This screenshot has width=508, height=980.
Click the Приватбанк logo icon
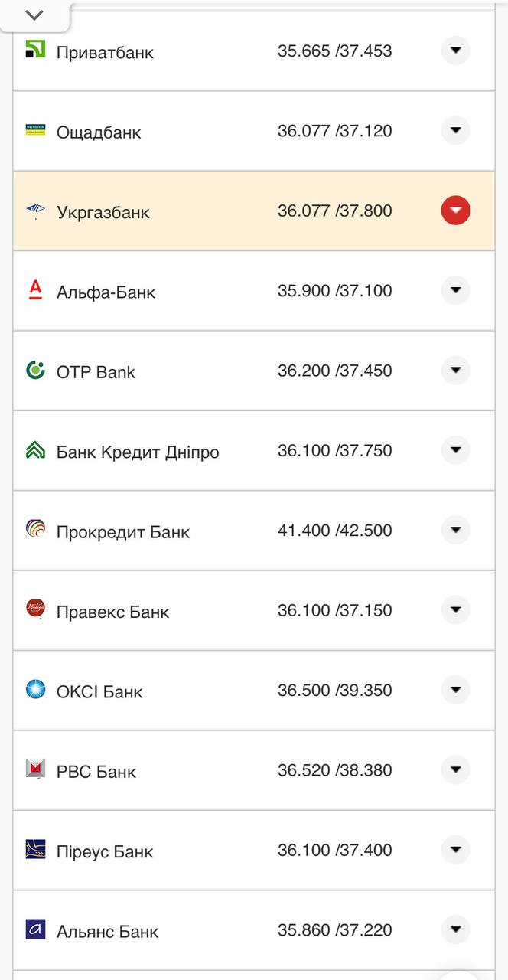35,50
